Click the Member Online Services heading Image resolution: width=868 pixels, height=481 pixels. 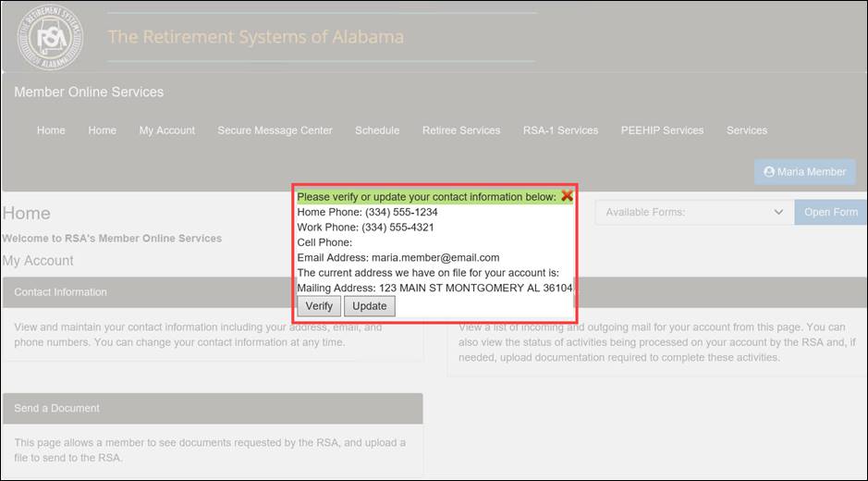pos(89,92)
